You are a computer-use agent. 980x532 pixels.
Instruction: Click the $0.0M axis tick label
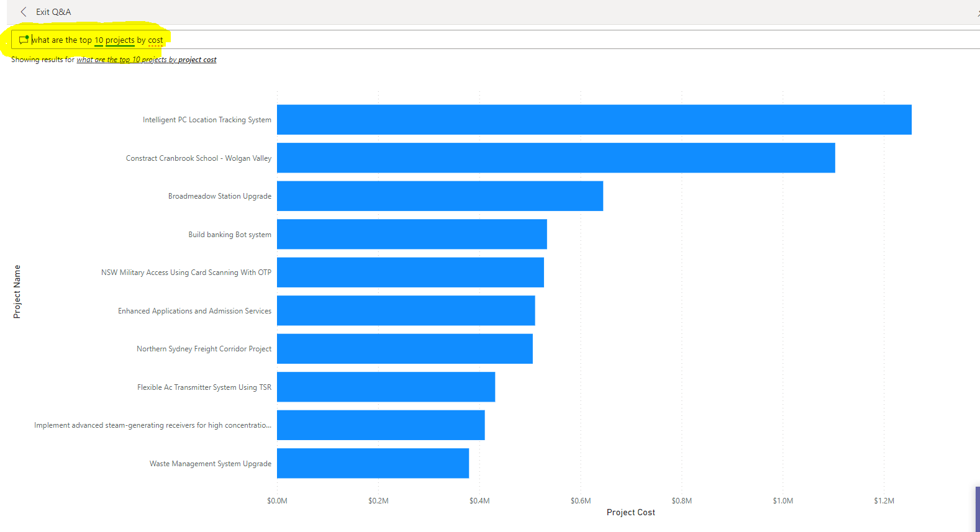click(277, 500)
